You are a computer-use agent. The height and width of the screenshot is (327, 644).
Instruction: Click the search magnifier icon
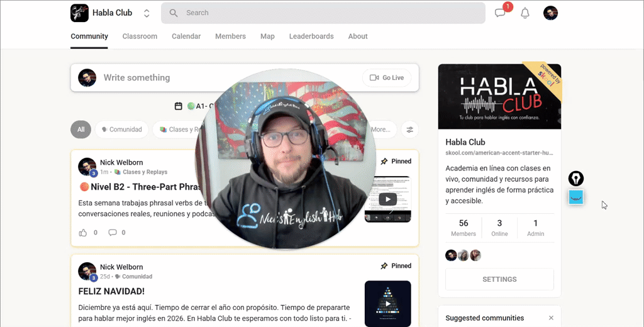point(174,13)
